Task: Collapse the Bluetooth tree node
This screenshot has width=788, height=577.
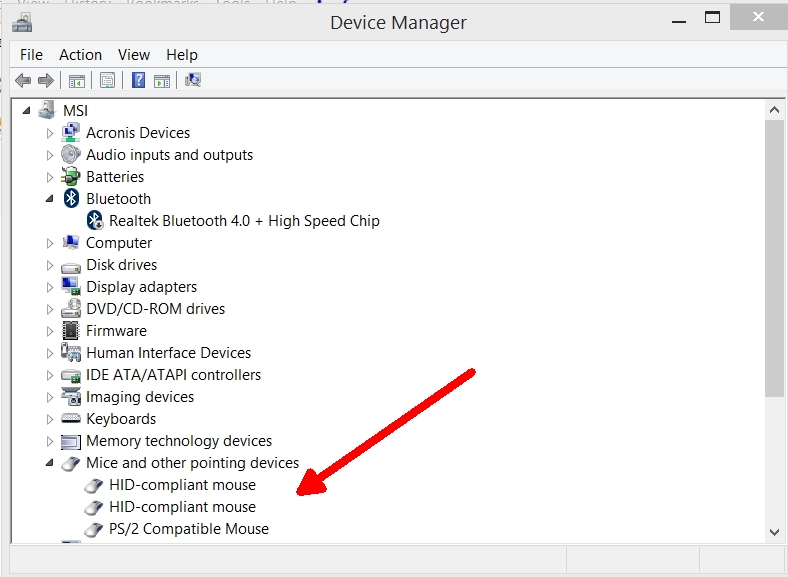Action: coord(50,199)
